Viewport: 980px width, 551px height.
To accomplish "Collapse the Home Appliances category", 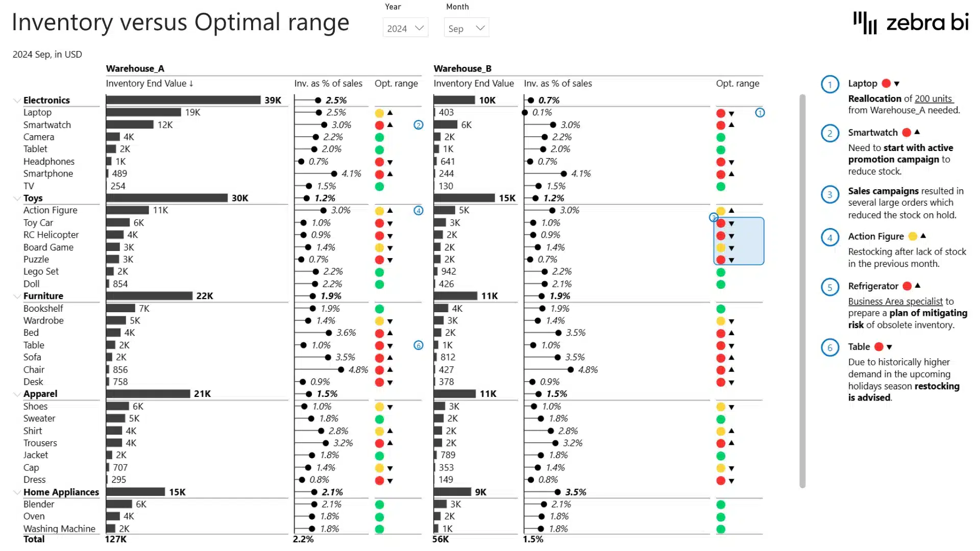I will 17,492.
